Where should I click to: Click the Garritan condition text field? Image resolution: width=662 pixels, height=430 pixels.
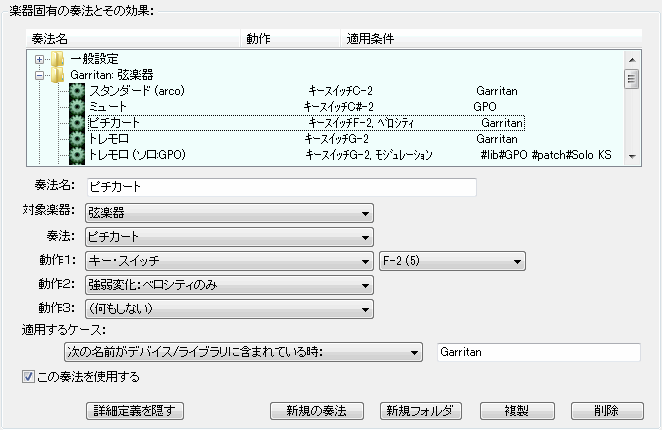pyautogui.click(x=539, y=352)
